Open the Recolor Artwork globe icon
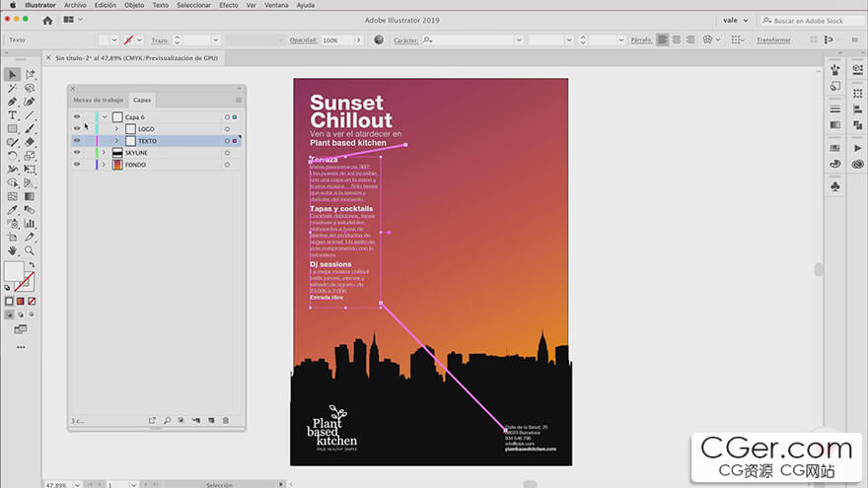 click(379, 39)
